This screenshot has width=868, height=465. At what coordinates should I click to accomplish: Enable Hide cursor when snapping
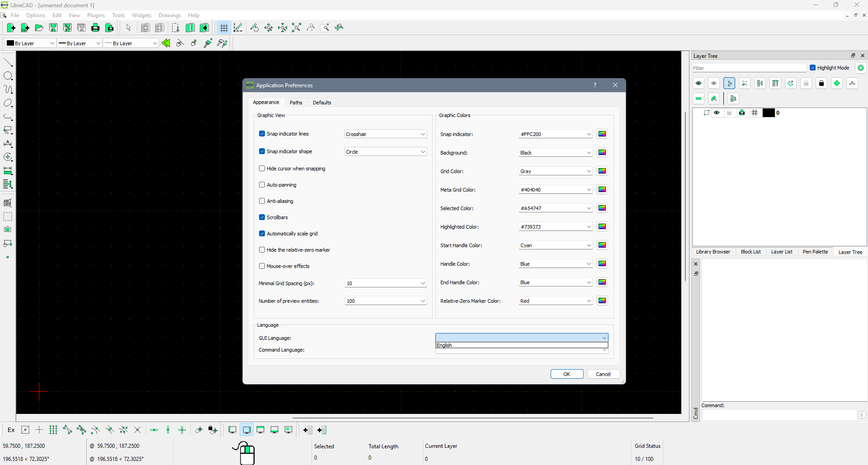pos(262,169)
